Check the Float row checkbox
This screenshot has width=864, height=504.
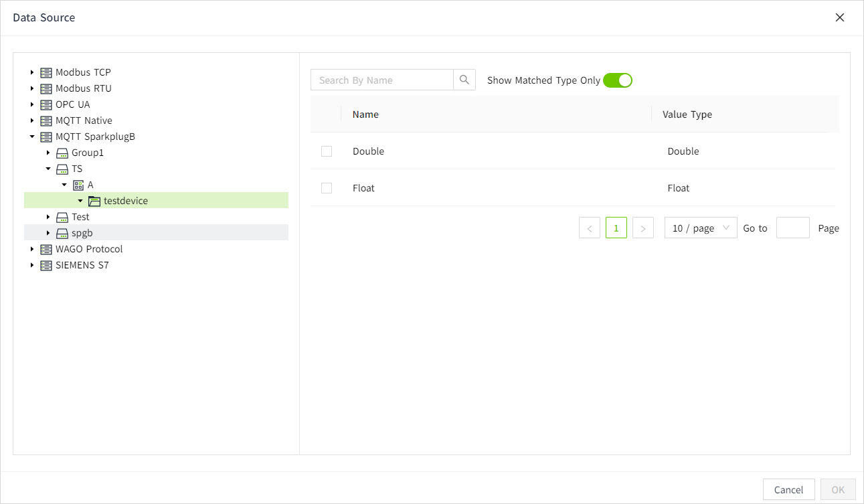(327, 188)
